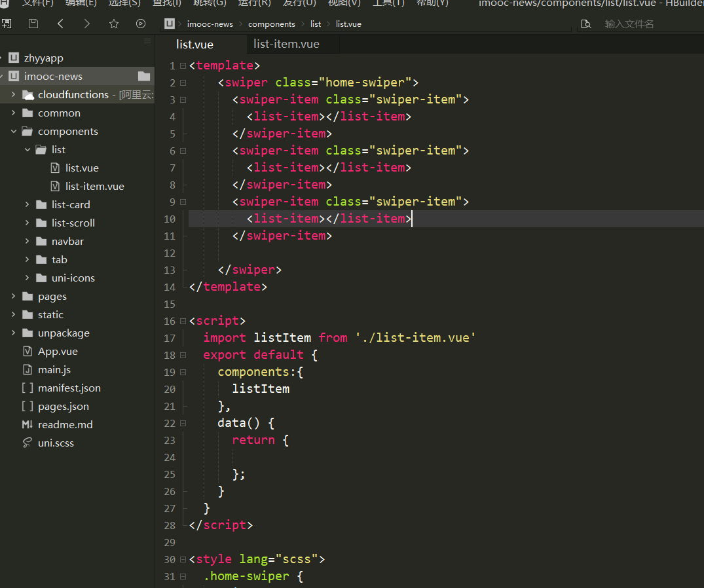The height and width of the screenshot is (588, 704).
Task: Expand the cloudfunctions folder arrow
Action: (14, 94)
